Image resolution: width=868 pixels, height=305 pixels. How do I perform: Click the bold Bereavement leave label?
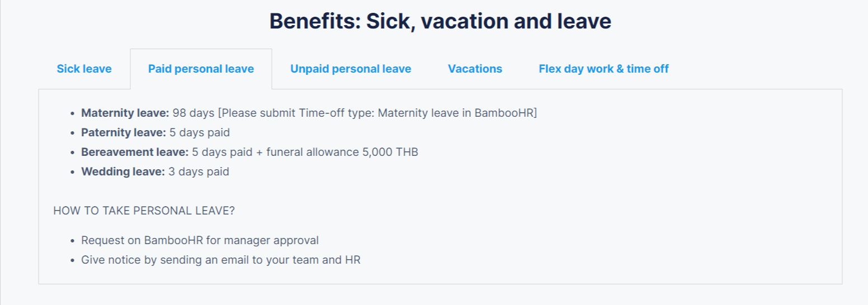(x=135, y=152)
